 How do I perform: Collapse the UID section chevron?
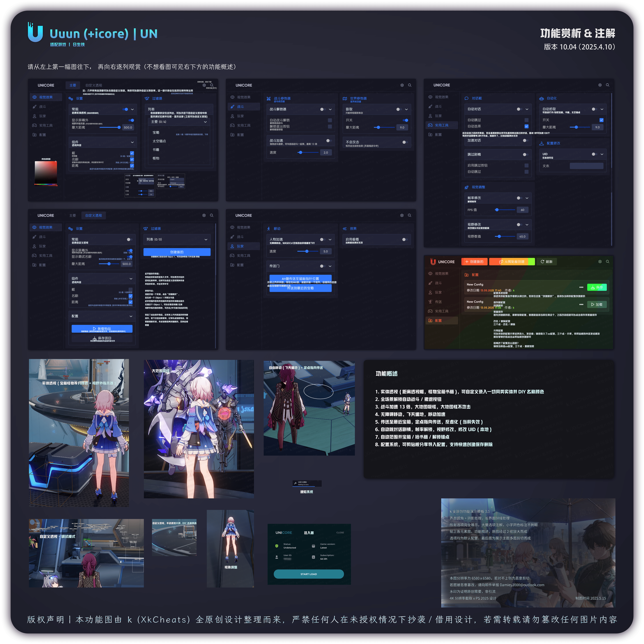602,154
